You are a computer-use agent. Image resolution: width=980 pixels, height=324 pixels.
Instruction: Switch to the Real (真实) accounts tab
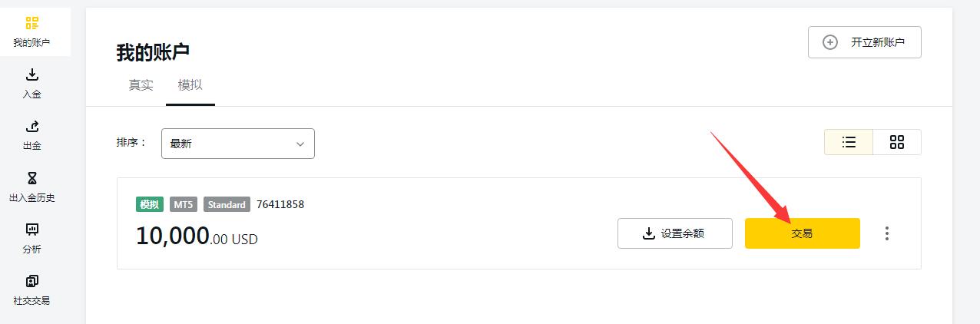[141, 85]
